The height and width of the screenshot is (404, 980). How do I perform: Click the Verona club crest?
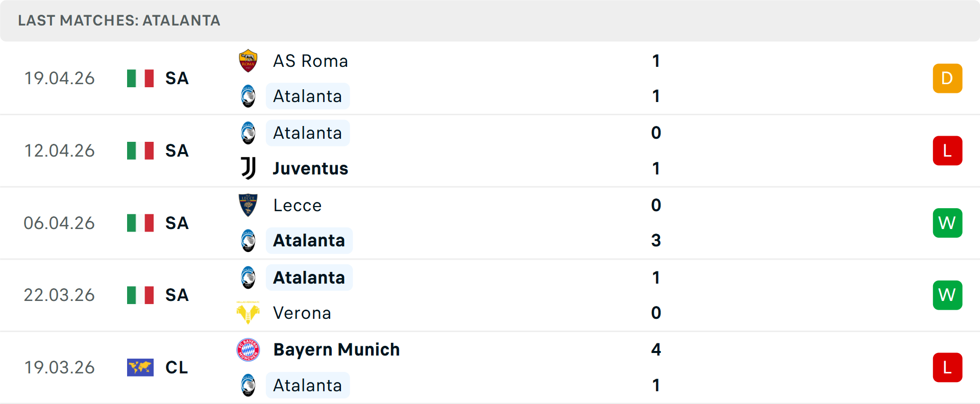tap(248, 313)
